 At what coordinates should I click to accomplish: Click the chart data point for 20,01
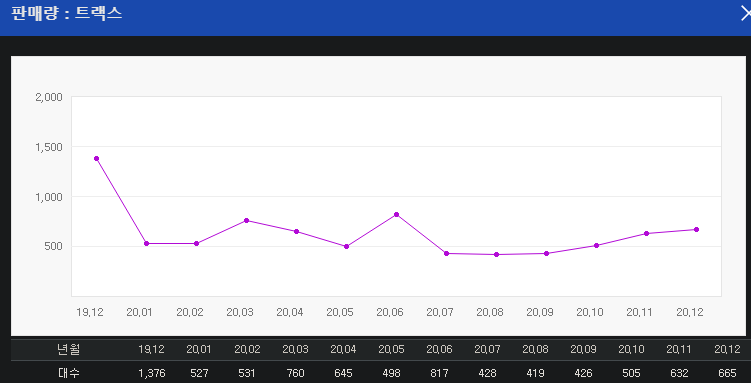[147, 244]
